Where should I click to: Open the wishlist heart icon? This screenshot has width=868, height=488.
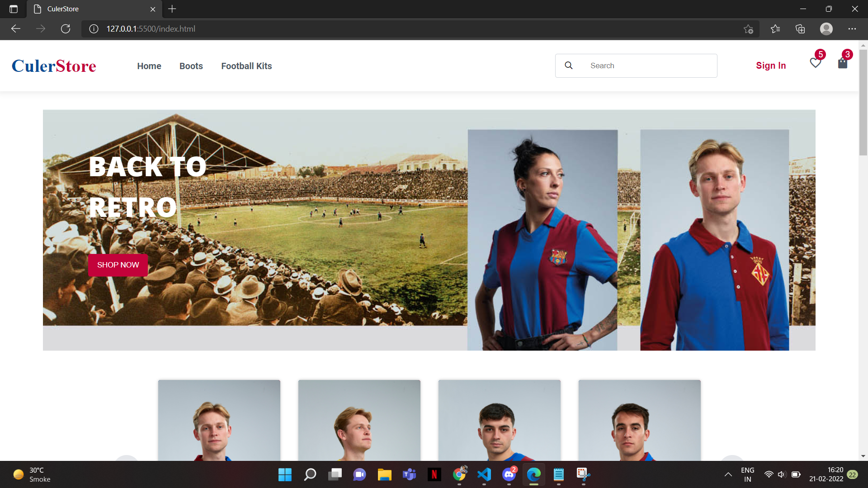pyautogui.click(x=815, y=63)
